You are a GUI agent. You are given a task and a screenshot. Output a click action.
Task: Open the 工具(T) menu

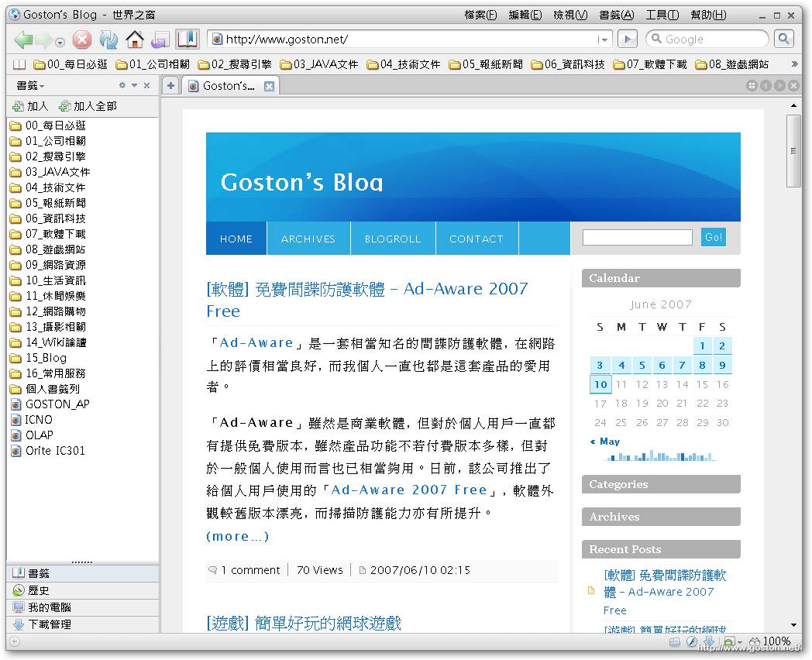pyautogui.click(x=662, y=15)
